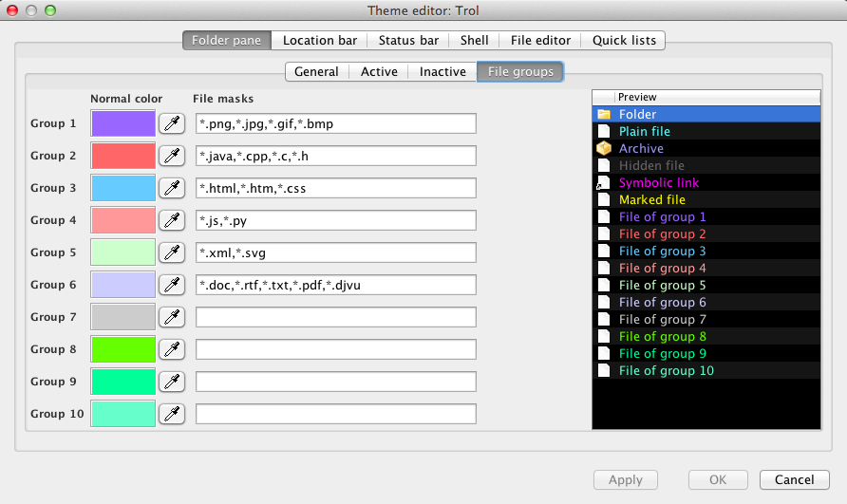
Task: Cancel the theme editor dialog
Action: click(794, 479)
